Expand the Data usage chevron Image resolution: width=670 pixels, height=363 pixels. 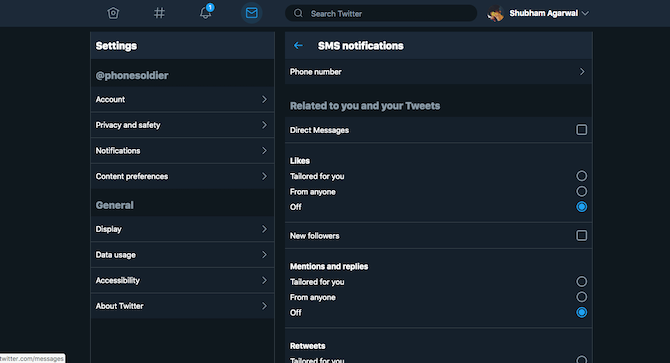[264, 255]
